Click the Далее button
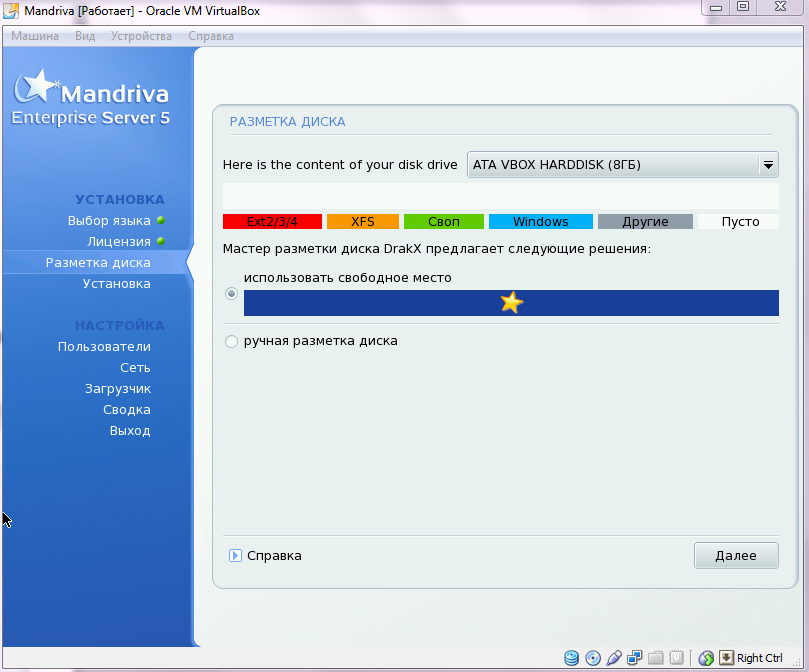Image resolution: width=809 pixels, height=672 pixels. 736,555
